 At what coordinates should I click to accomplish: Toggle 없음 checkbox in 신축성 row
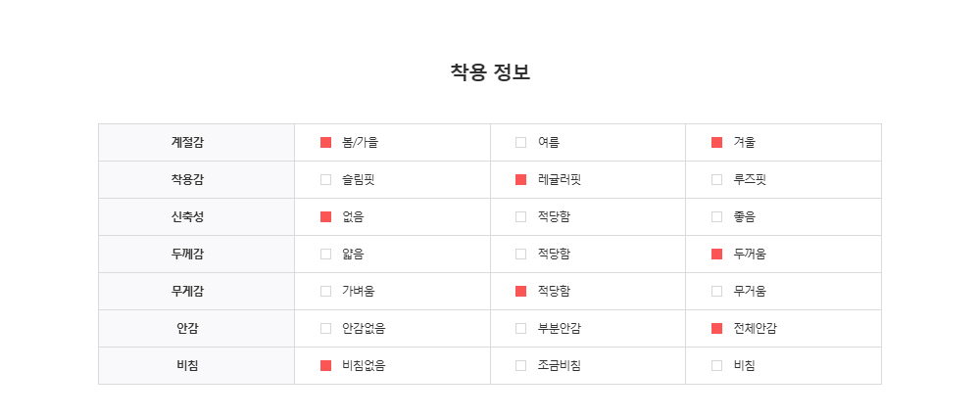tap(325, 217)
